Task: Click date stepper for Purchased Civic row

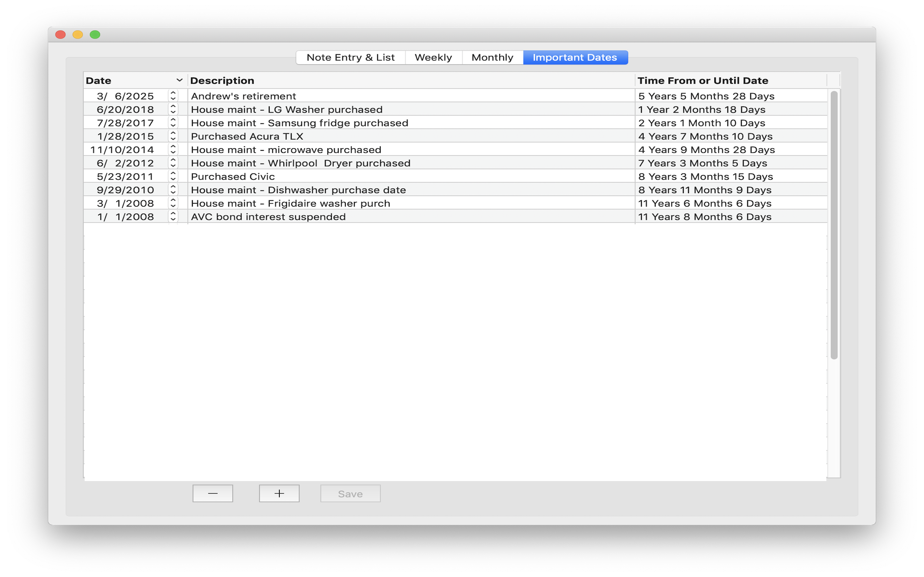Action: click(x=173, y=176)
